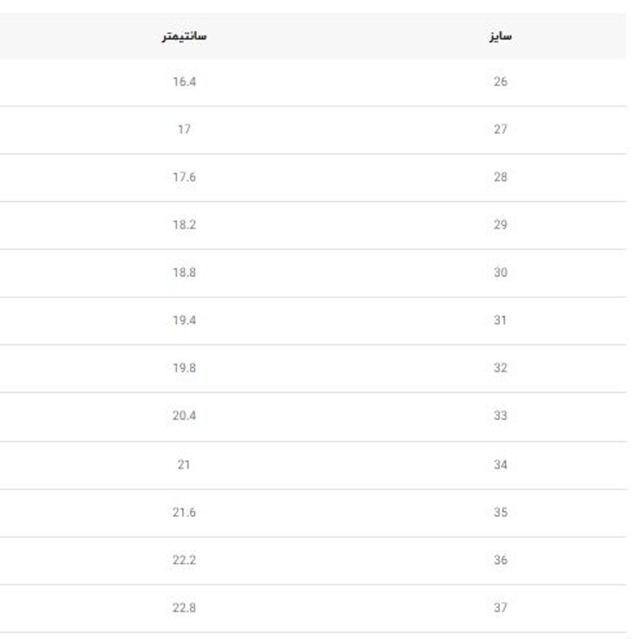The height and width of the screenshot is (644, 644).
Task: Select size 26 cell
Action: coord(501,82)
